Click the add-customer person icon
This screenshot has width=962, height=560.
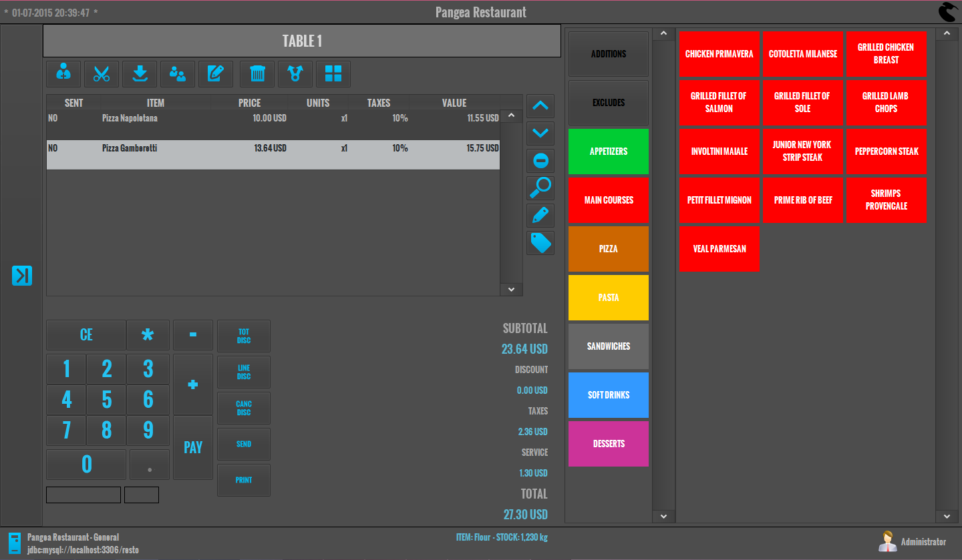(x=63, y=74)
